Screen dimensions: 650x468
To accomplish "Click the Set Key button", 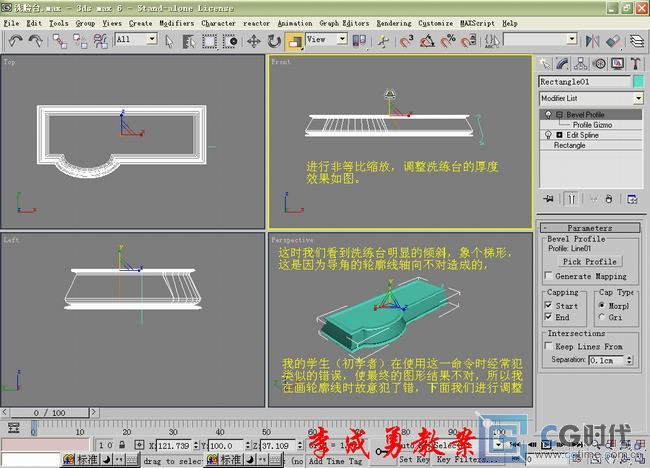I will point(414,459).
